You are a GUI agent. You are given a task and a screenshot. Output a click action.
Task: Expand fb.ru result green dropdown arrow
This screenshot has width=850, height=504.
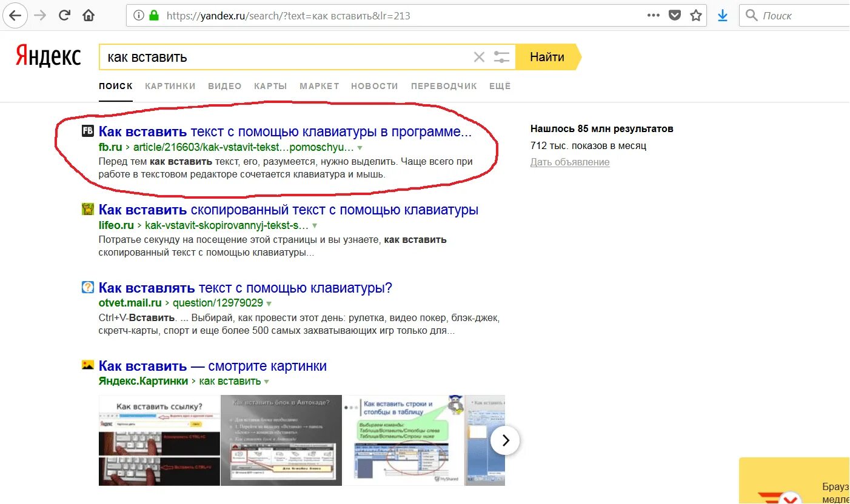(x=360, y=148)
